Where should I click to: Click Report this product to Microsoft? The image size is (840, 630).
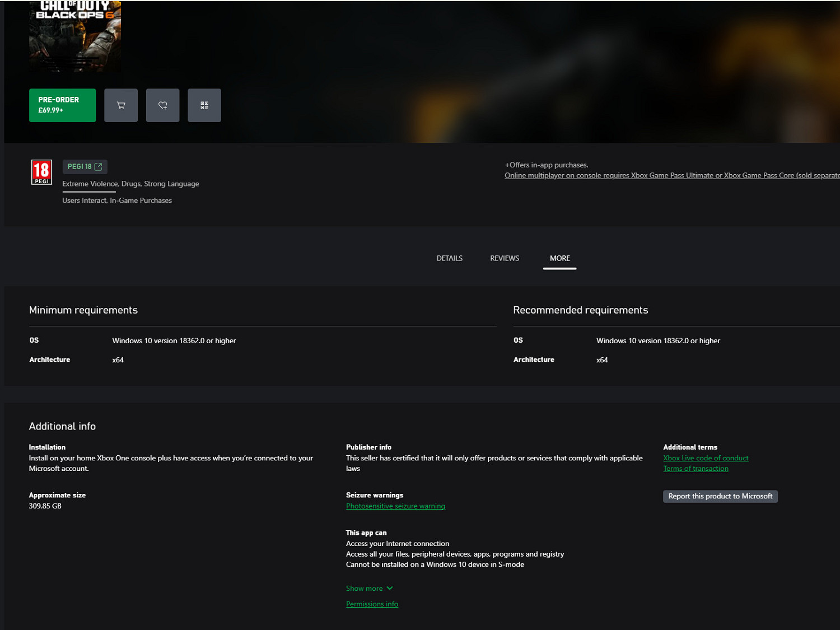coord(720,496)
